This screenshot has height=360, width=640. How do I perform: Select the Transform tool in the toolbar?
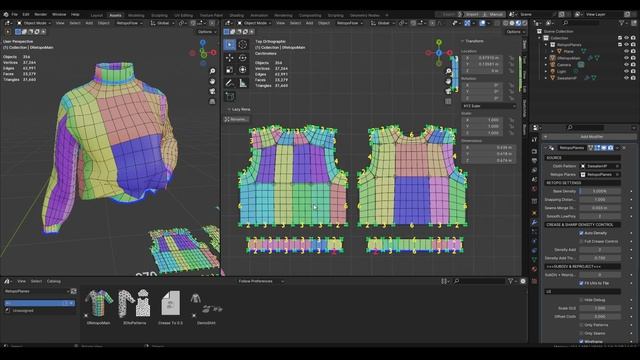(x=242, y=70)
